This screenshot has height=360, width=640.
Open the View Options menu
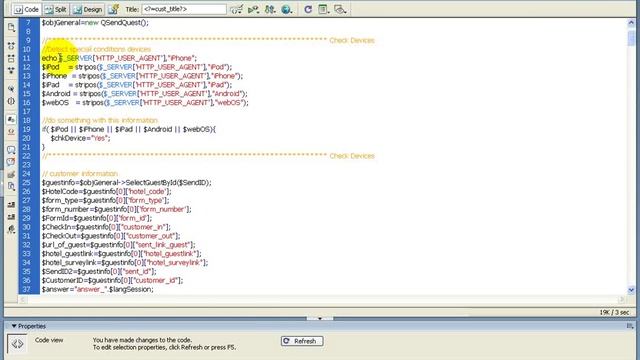point(324,9)
